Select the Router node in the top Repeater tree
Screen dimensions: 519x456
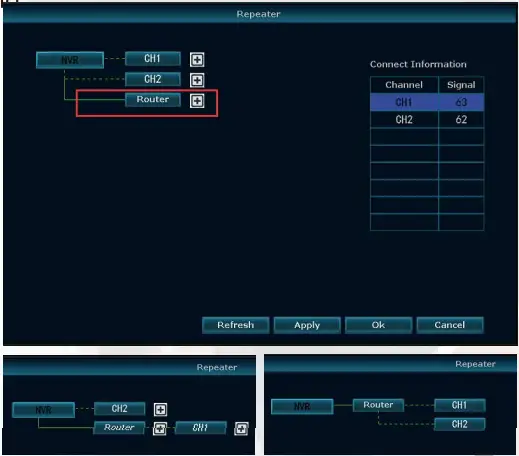coord(153,99)
